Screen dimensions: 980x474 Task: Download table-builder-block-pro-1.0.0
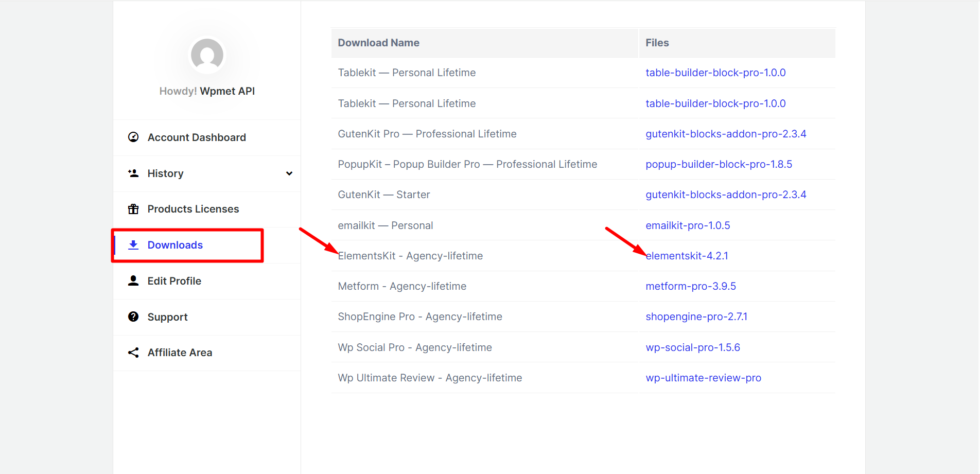tap(715, 72)
